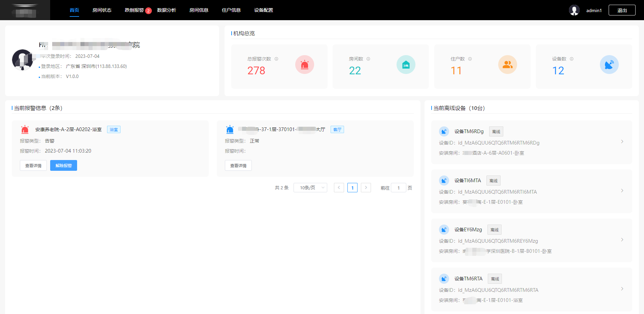Click 离线 tag on 设备EY6Mzg
This screenshot has height=314, width=644.
[495, 230]
